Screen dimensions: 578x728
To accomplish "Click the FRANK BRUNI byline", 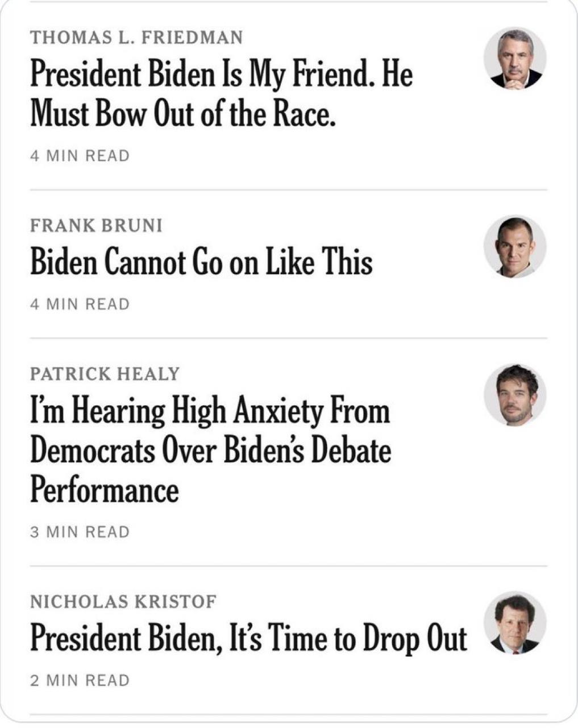I will pos(96,226).
